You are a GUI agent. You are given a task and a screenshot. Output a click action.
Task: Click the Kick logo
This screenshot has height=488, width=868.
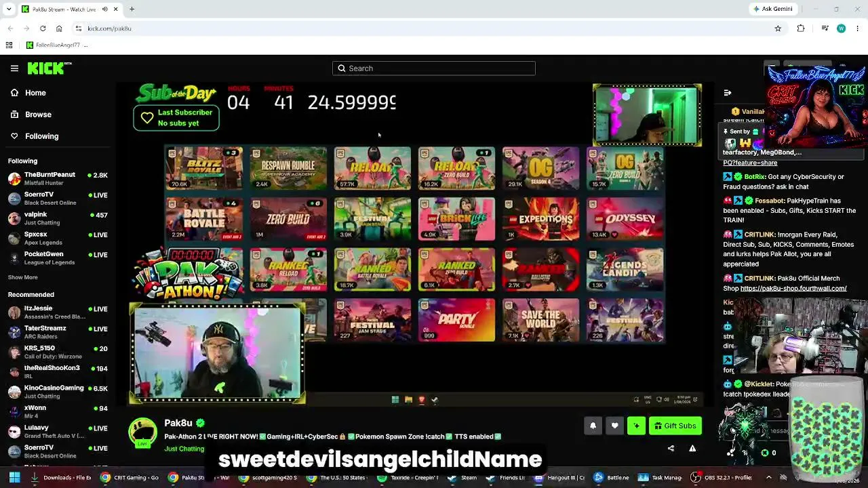pyautogui.click(x=49, y=68)
